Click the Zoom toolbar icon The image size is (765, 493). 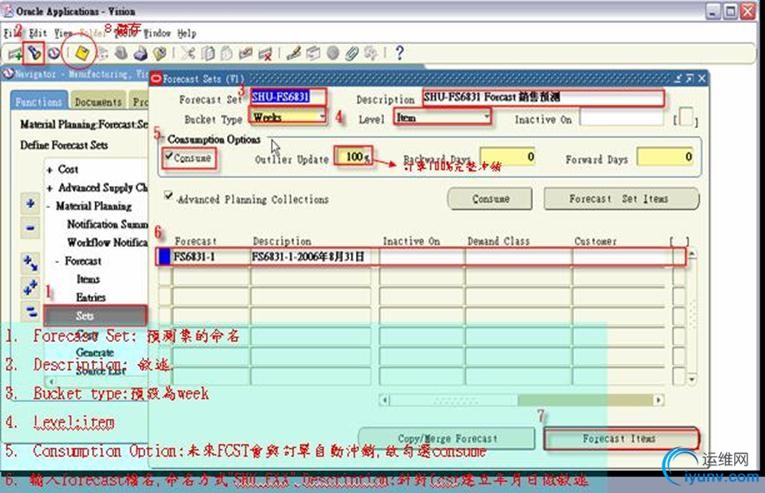coord(313,53)
